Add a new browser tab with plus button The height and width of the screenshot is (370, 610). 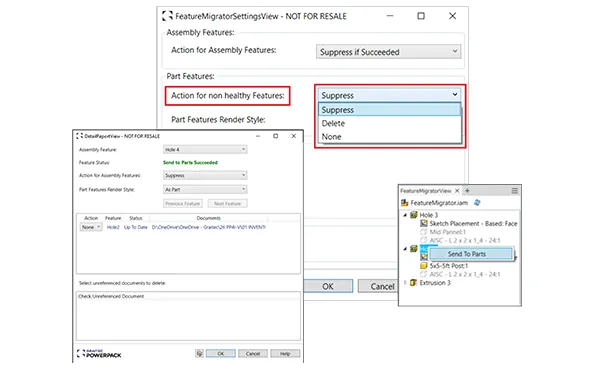tap(467, 191)
